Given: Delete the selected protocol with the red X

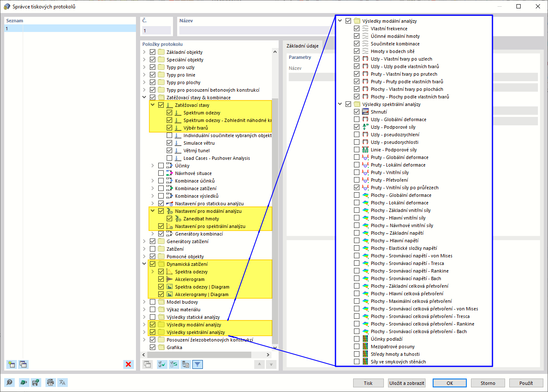Looking at the screenshot, I should click(x=128, y=364).
